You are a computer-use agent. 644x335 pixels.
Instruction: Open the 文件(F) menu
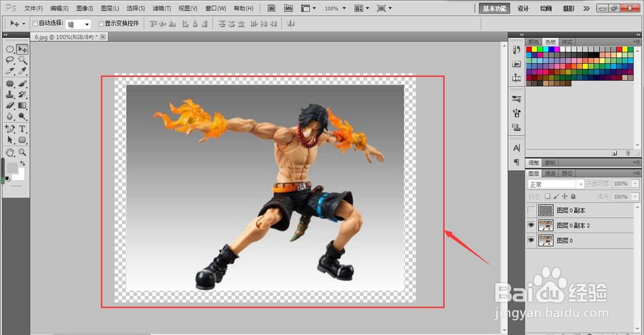pyautogui.click(x=33, y=8)
